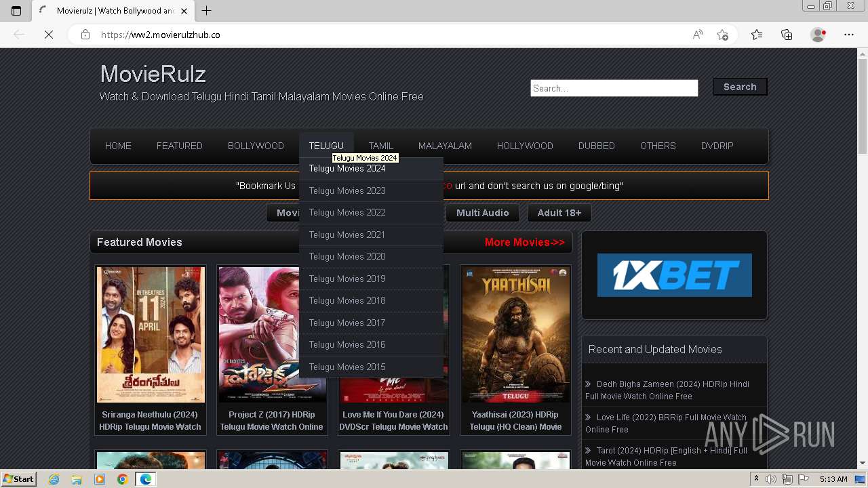This screenshot has height=488, width=868.
Task: Open the Yaathisai movie poster
Action: (515, 335)
